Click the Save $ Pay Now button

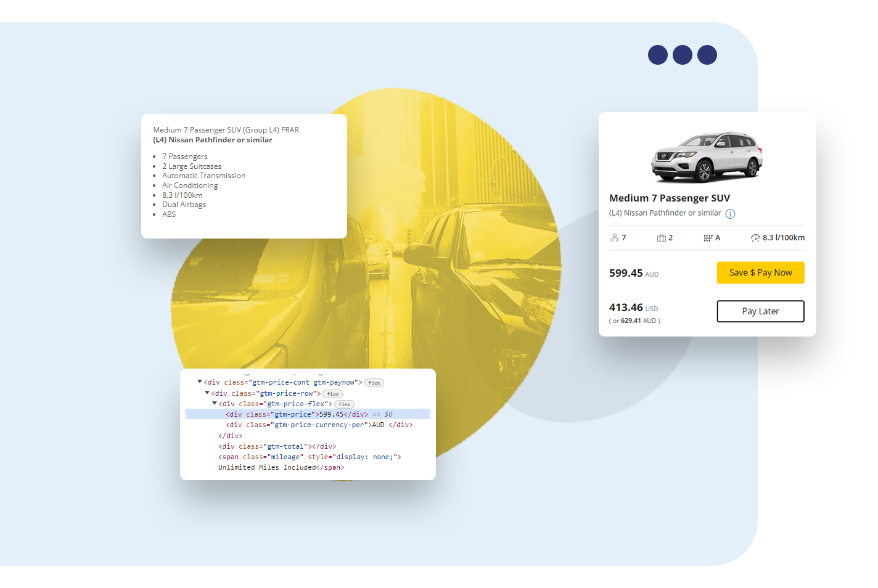point(760,272)
